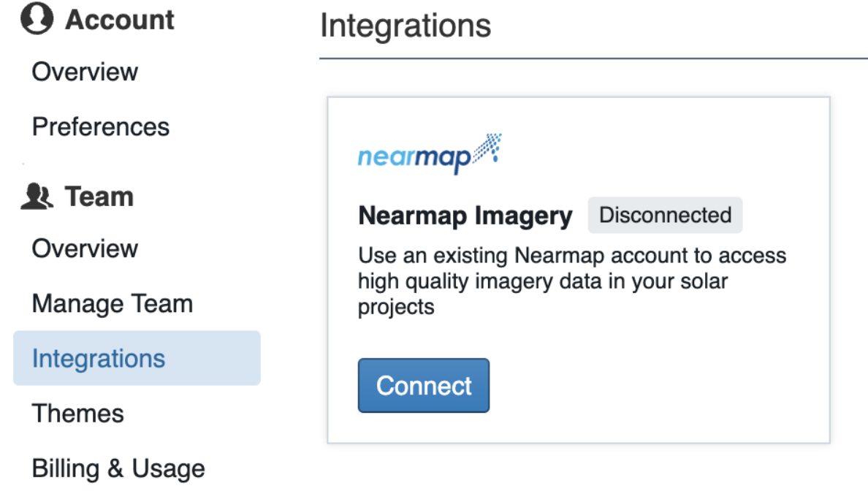Go to Manage Team
Viewport: 868px width, 494px height.
(113, 303)
